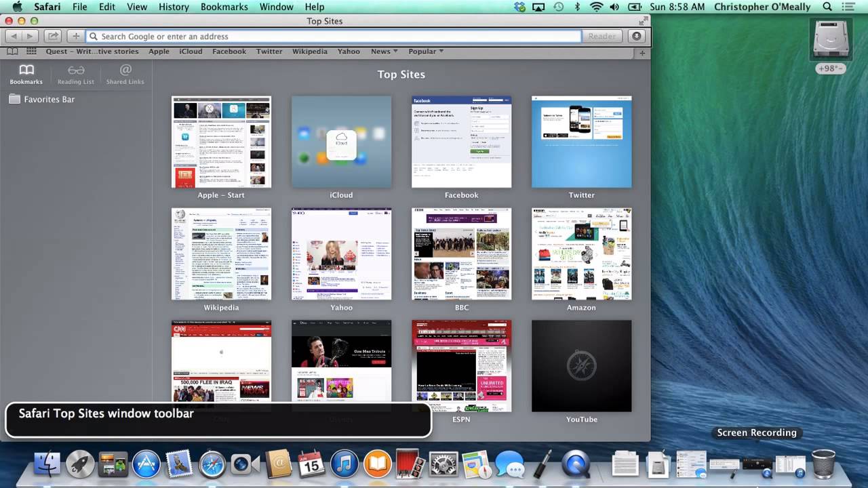
Task: Go forward with the Safari forward arrow
Action: [30, 36]
